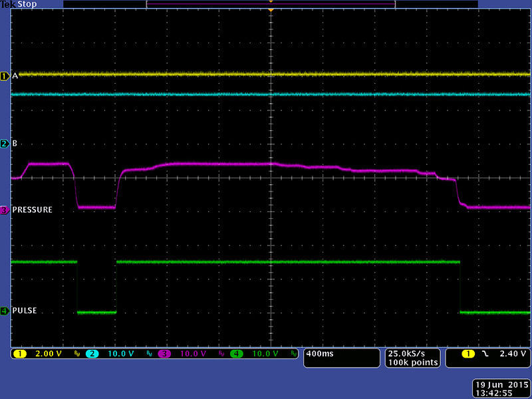Click the date and time readout
532x399 pixels.
click(x=501, y=389)
